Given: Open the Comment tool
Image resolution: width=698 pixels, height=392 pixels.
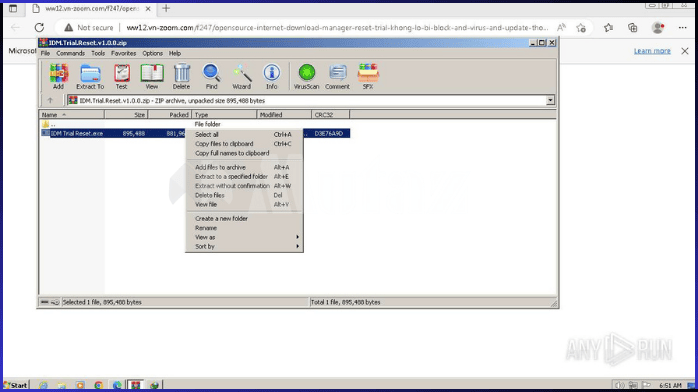Looking at the screenshot, I should coord(337,77).
